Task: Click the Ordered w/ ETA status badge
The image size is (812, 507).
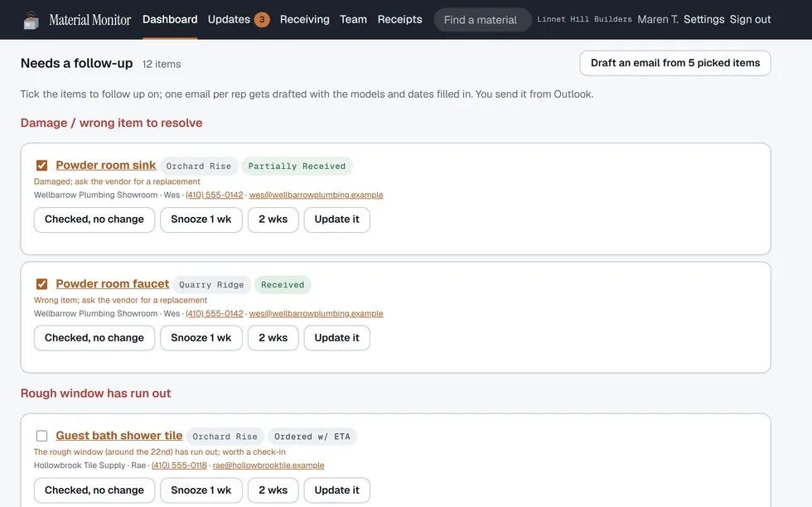Action: coord(312,437)
